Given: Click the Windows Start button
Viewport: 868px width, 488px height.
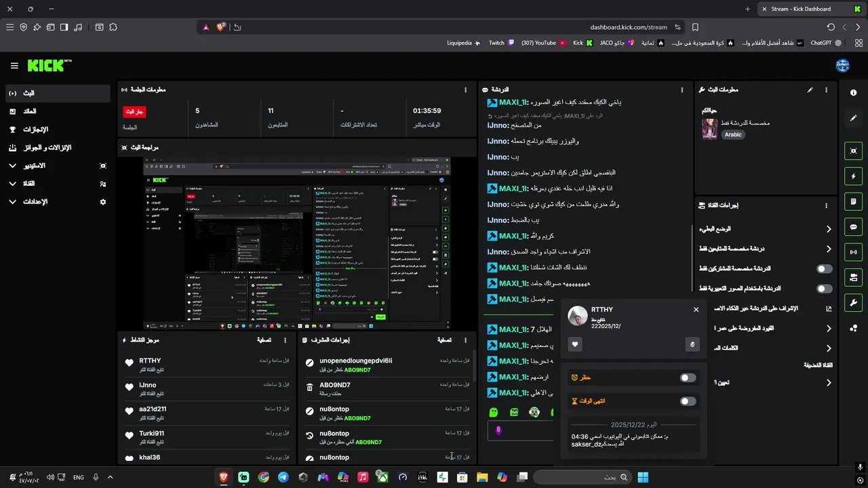Looking at the screenshot, I should click(x=642, y=477).
